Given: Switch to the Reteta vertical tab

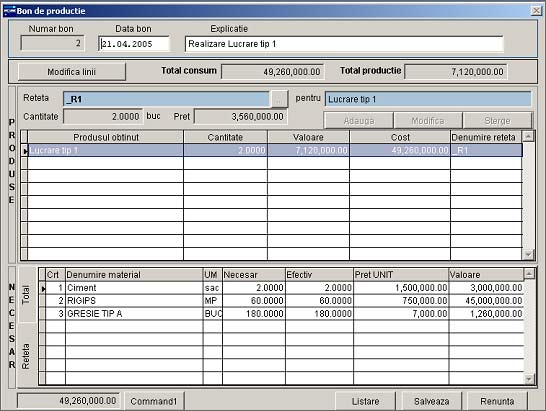Looking at the screenshot, I should click(27, 356).
